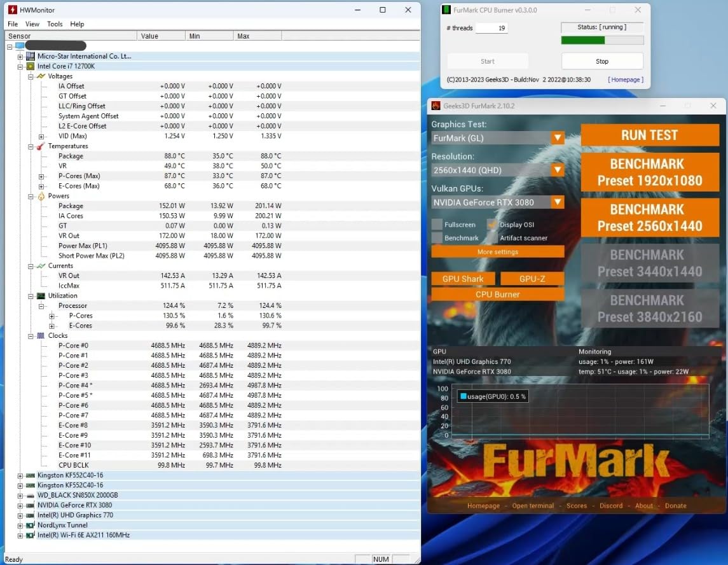728x565 pixels.
Task: Click the Max column header
Action: click(258, 36)
